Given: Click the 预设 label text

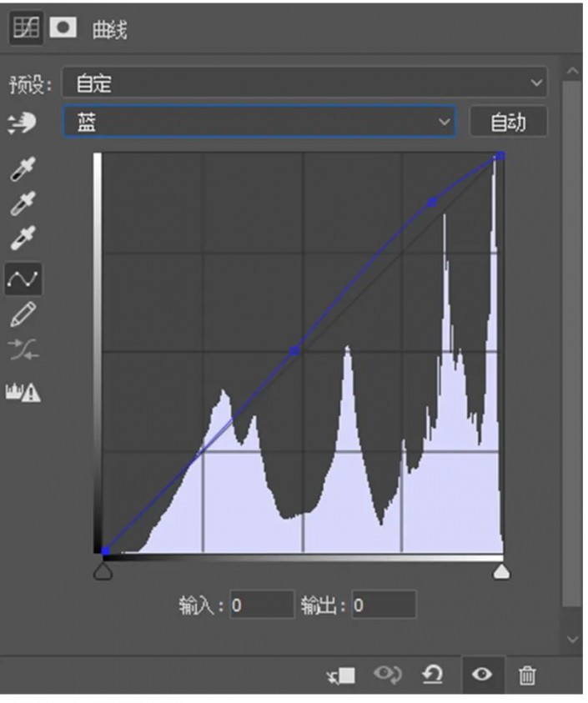Looking at the screenshot, I should pyautogui.click(x=31, y=84).
